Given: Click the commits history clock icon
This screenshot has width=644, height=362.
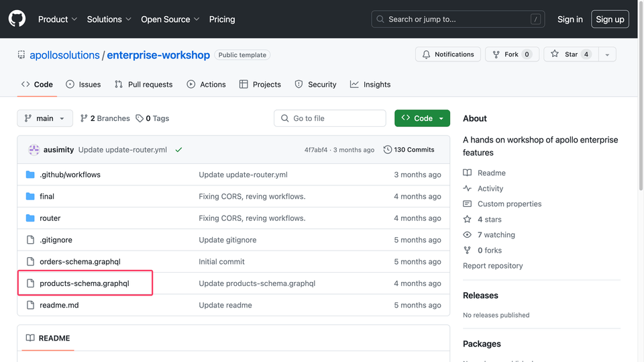Looking at the screenshot, I should pos(387,150).
